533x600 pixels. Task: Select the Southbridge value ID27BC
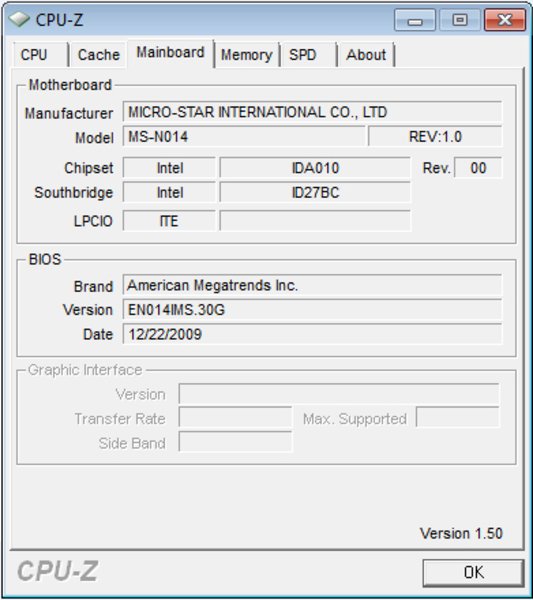(x=315, y=192)
